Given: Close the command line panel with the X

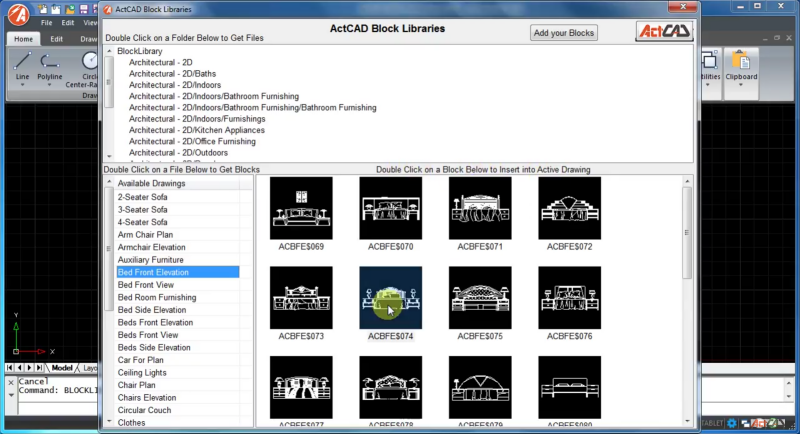Looking at the screenshot, I should (11, 382).
